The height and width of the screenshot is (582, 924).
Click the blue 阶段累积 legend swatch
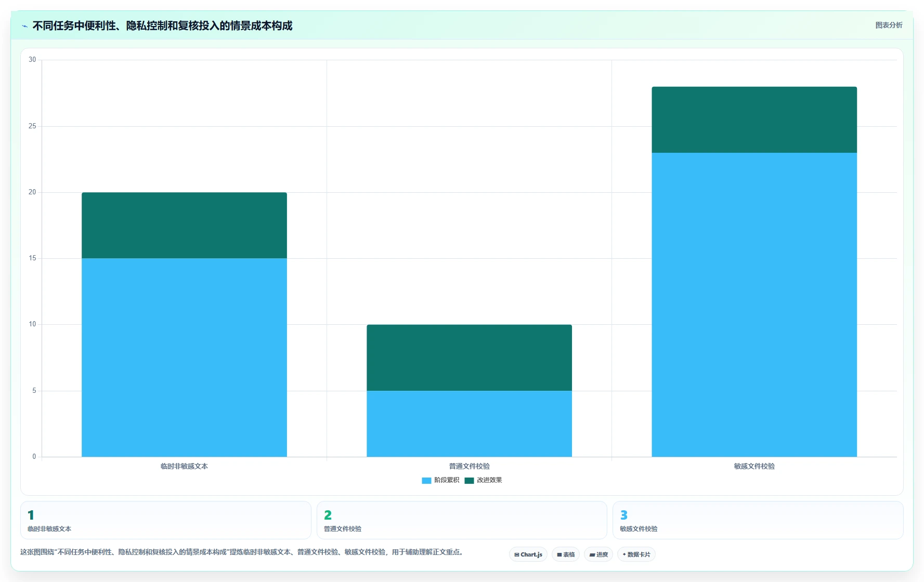tap(426, 481)
